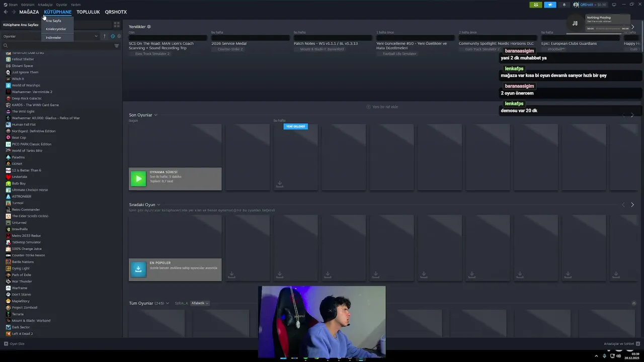Select Deep Rock Galactic in the game list
Screen dimensions: 644x362
click(27, 99)
